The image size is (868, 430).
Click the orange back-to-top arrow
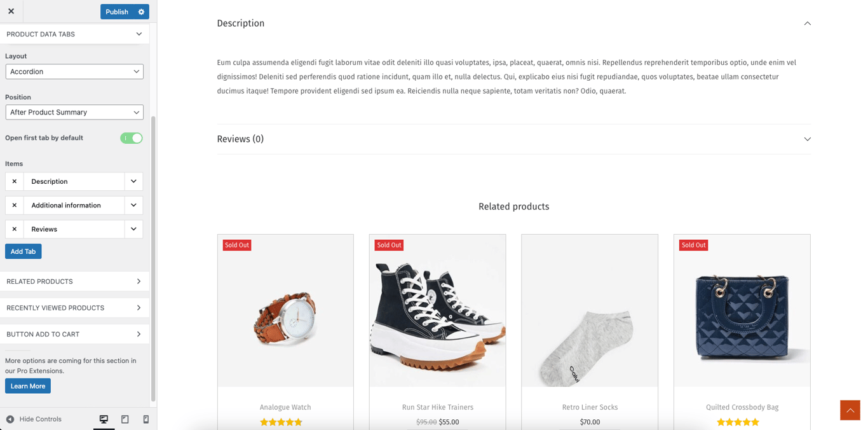click(x=850, y=410)
